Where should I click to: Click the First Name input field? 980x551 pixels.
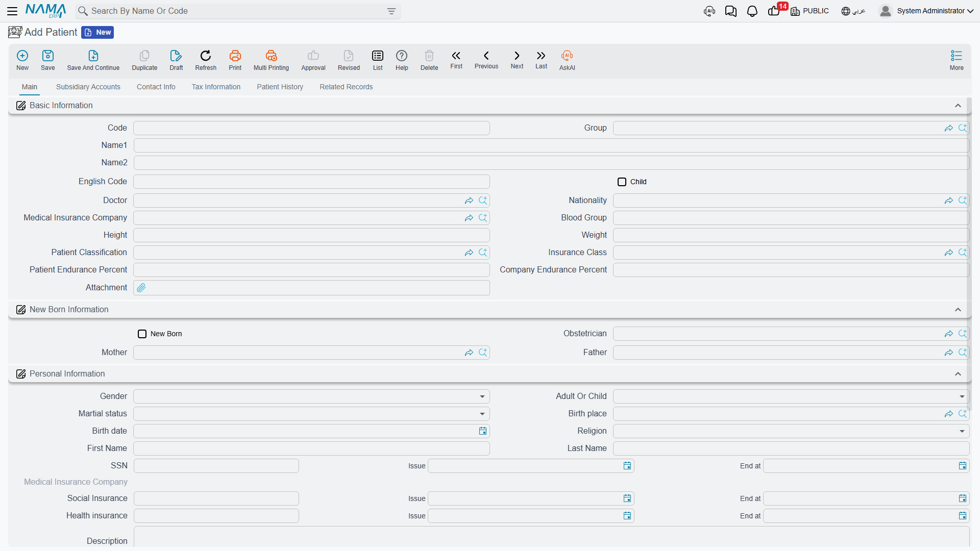[311, 448]
